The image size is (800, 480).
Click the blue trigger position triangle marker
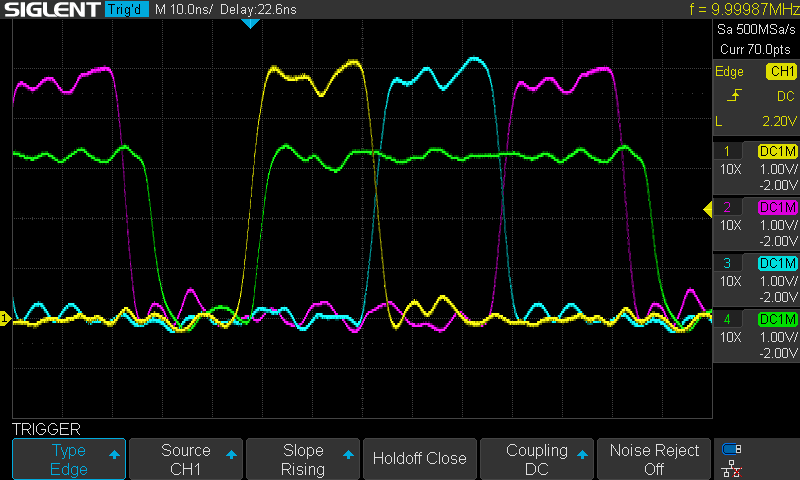pos(251,23)
